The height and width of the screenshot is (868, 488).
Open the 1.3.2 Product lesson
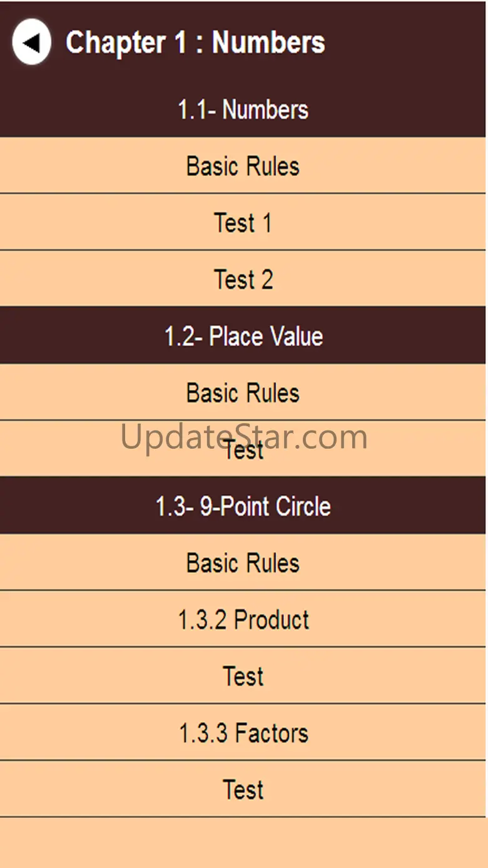pyautogui.click(x=243, y=620)
